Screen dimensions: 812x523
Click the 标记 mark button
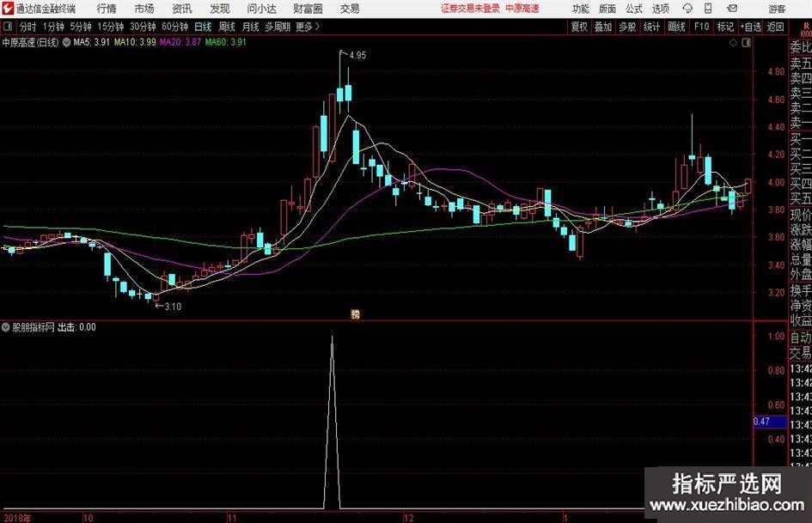click(725, 27)
